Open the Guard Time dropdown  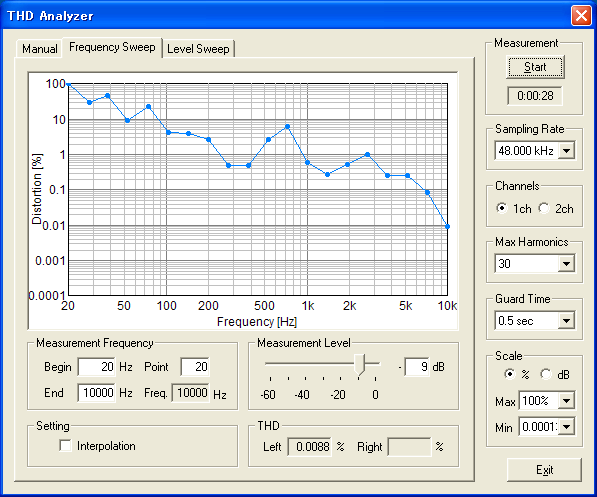pos(566,321)
